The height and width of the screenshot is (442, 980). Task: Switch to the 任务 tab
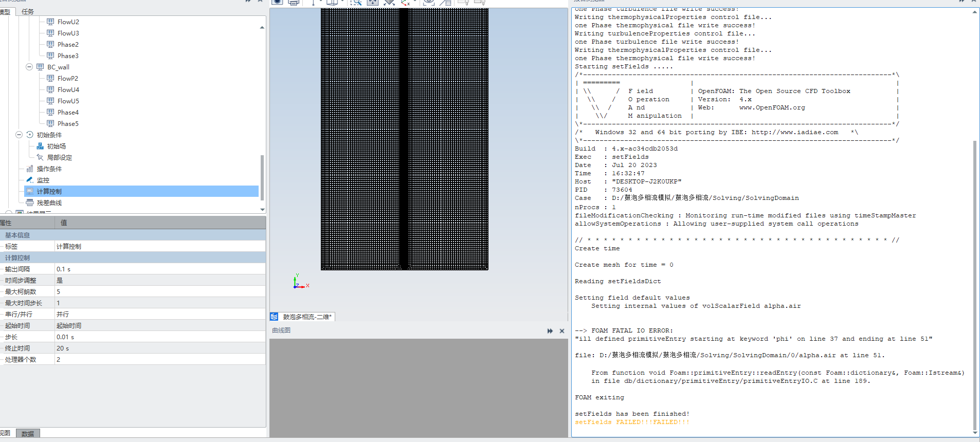[28, 11]
